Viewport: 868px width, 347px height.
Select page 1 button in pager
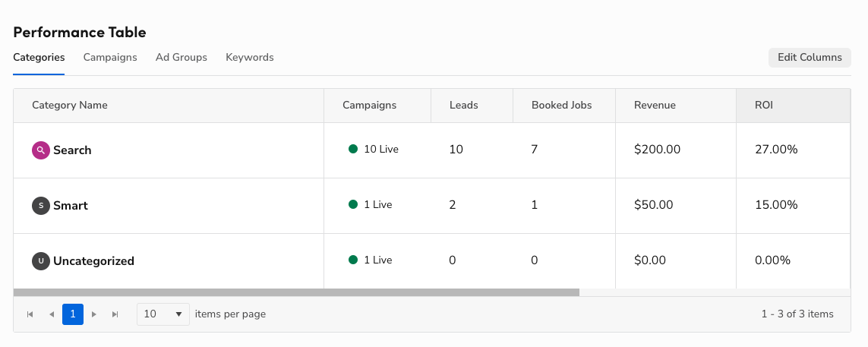pos(73,314)
